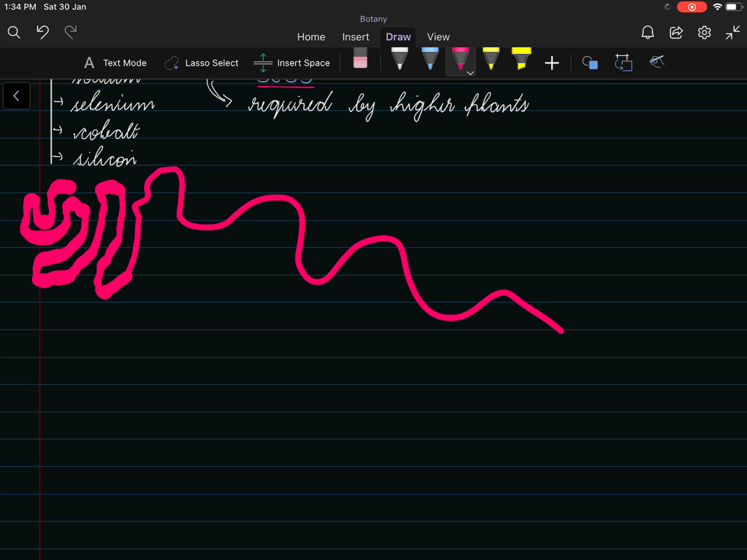Add a new pen with plus

[x=552, y=63]
